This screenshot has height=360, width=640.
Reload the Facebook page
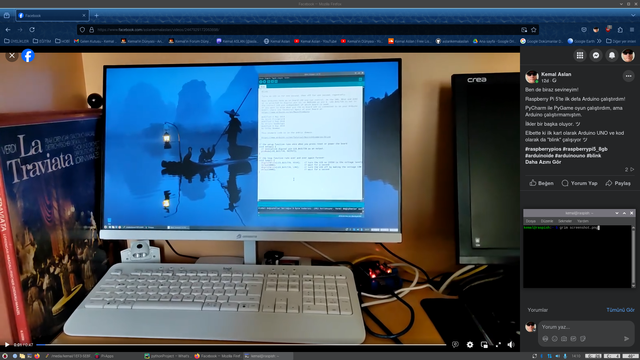click(32, 30)
